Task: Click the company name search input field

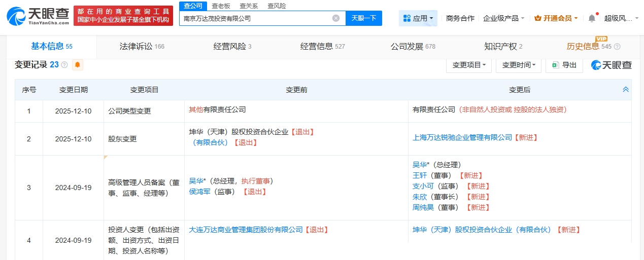Action: (x=254, y=18)
